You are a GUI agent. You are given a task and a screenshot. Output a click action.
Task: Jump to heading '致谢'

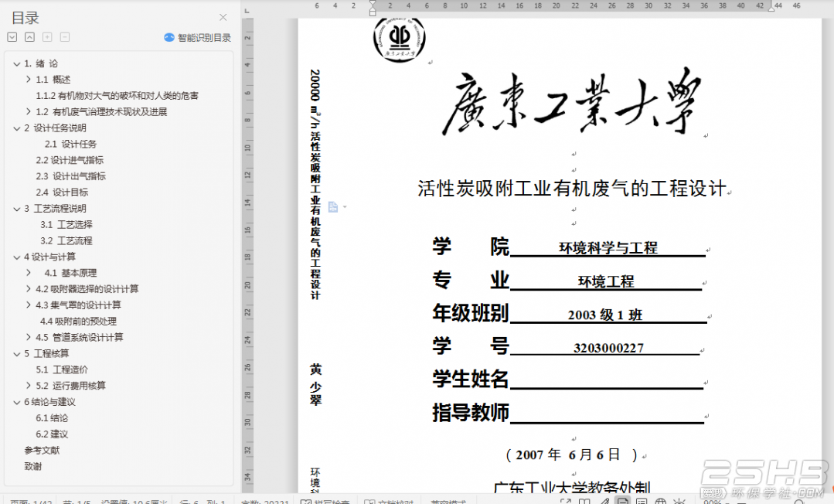click(33, 466)
